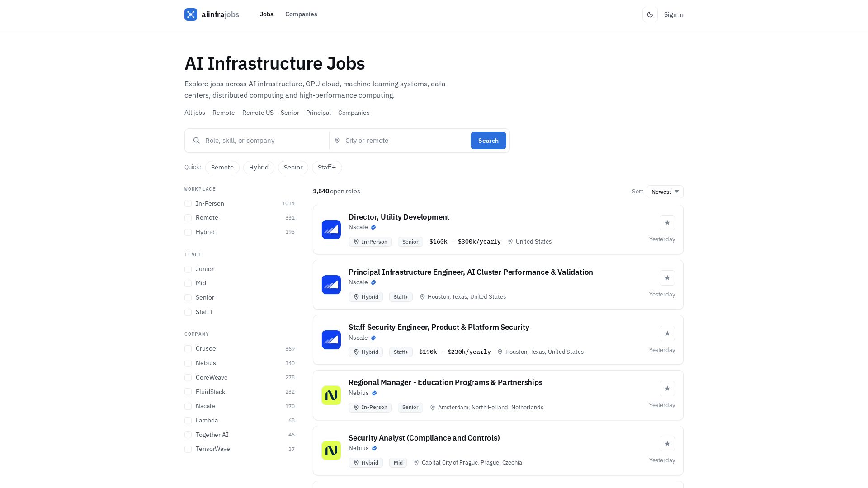
Task: Click Nscale logo on Director, Utility Development card
Action: pos(331,230)
